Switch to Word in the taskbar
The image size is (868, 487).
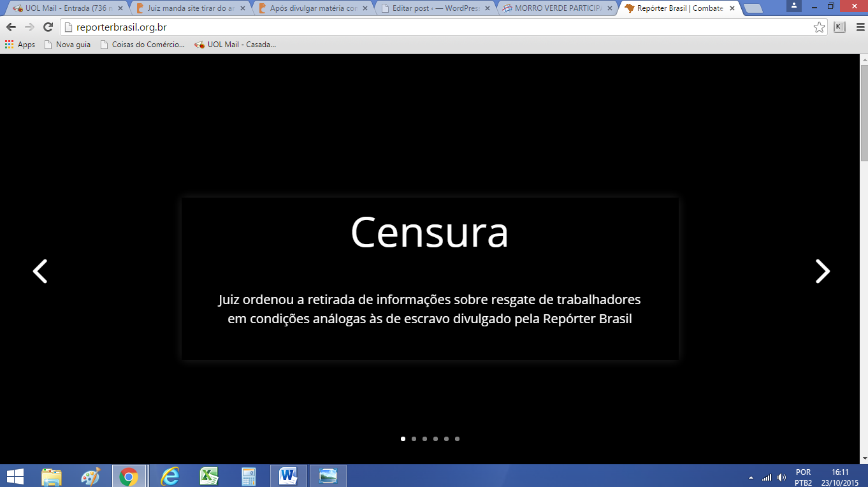[x=289, y=476]
